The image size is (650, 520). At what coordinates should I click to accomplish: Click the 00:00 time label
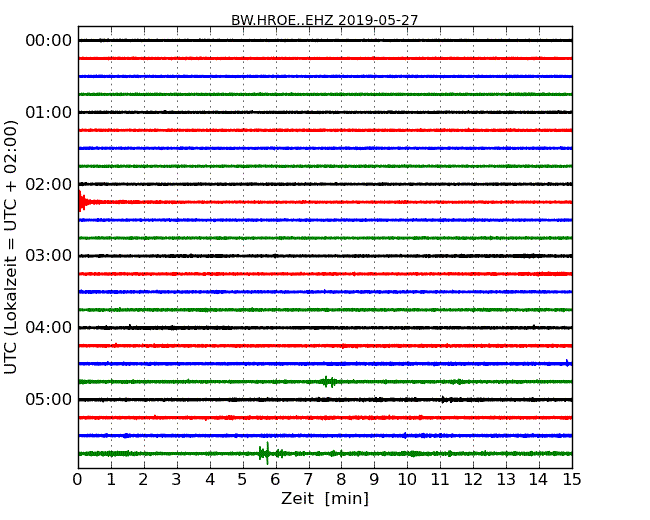coord(49,41)
